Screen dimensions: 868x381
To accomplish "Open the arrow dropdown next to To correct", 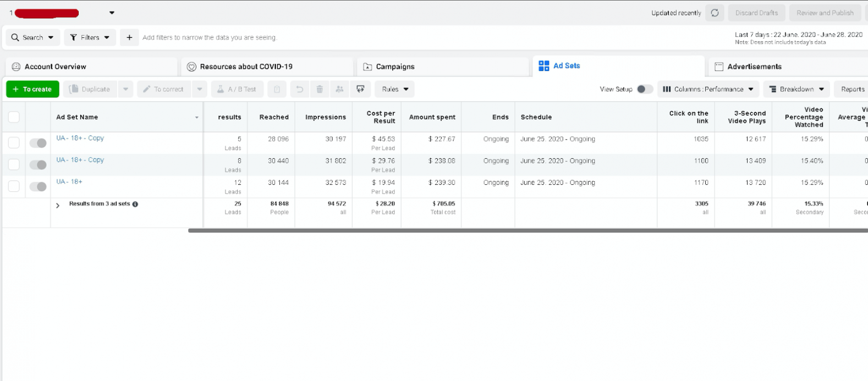I will point(200,89).
